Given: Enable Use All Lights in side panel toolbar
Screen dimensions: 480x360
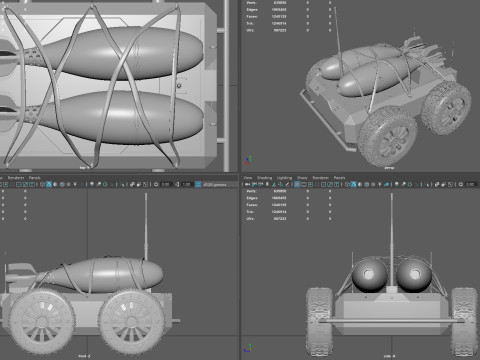Looking at the screenshot, I should pos(379,184).
